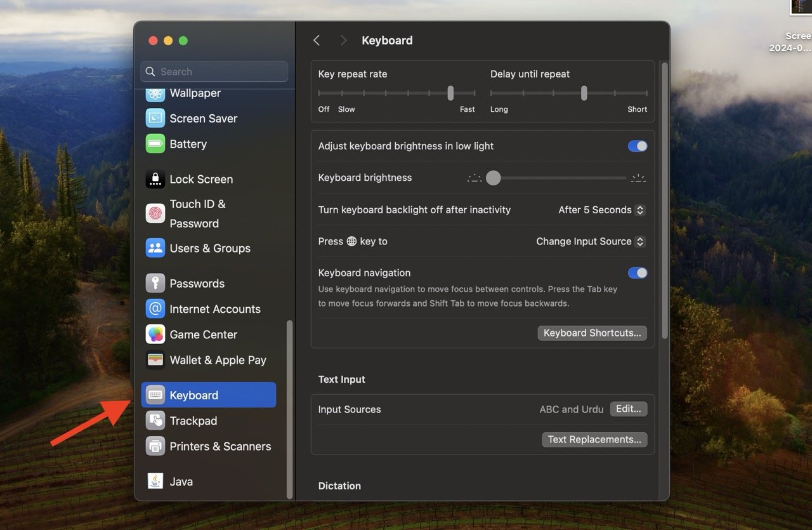Select the Screen Saver icon in sidebar
Viewport: 812px width, 530px height.
coord(154,118)
